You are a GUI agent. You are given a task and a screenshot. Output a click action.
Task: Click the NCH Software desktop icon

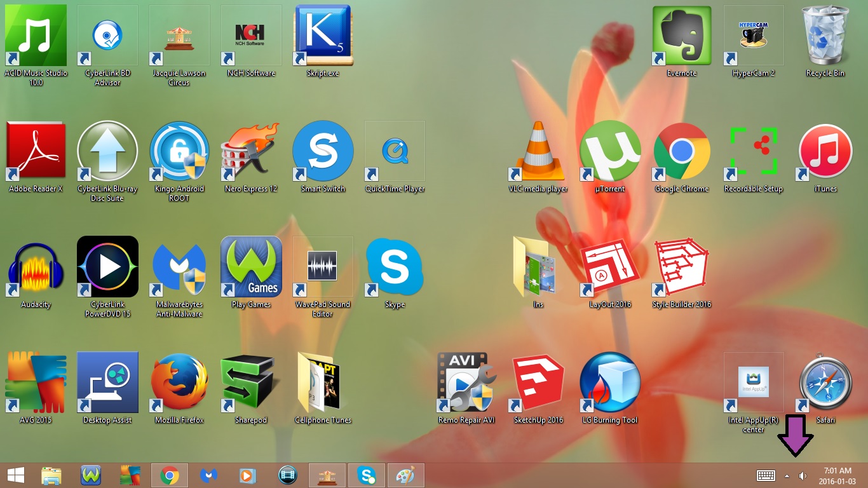(x=251, y=36)
